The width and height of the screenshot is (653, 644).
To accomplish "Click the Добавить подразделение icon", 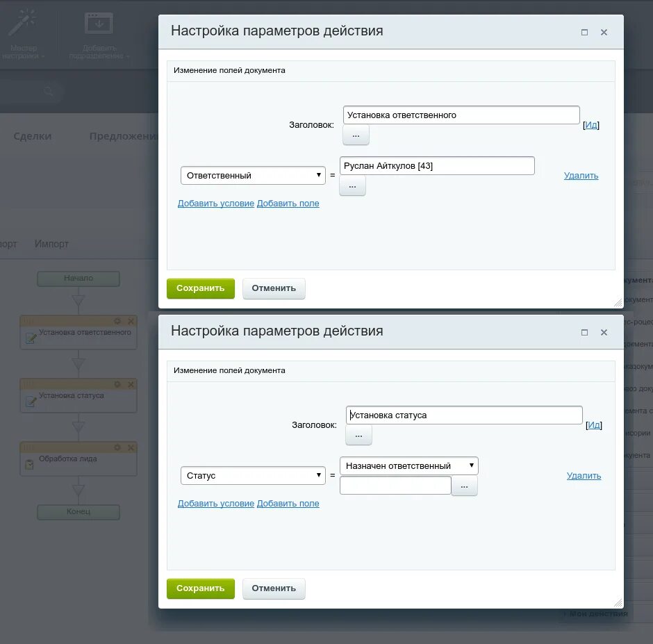I will (x=99, y=23).
